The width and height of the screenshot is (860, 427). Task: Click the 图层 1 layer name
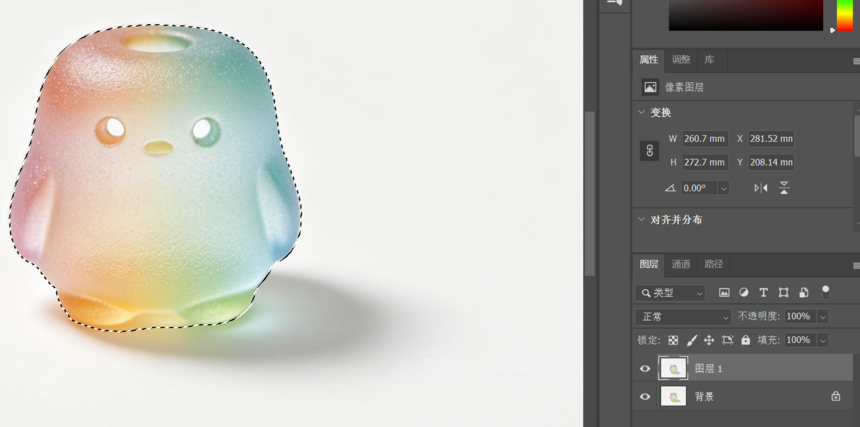[709, 369]
